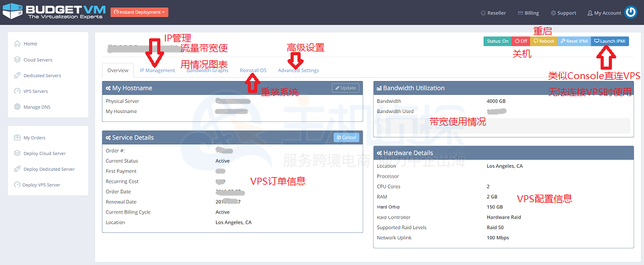This screenshot has height=265, width=644.
Task: Click Update button in My Hostname panel
Action: [x=345, y=88]
